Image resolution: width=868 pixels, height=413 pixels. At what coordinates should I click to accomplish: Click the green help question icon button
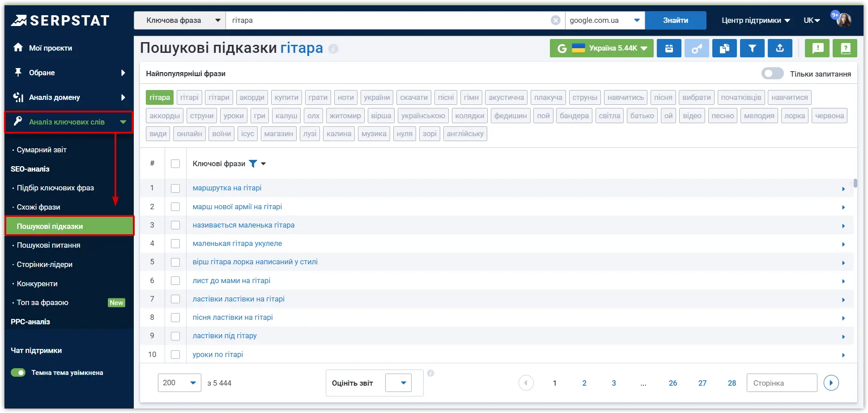pyautogui.click(x=845, y=48)
